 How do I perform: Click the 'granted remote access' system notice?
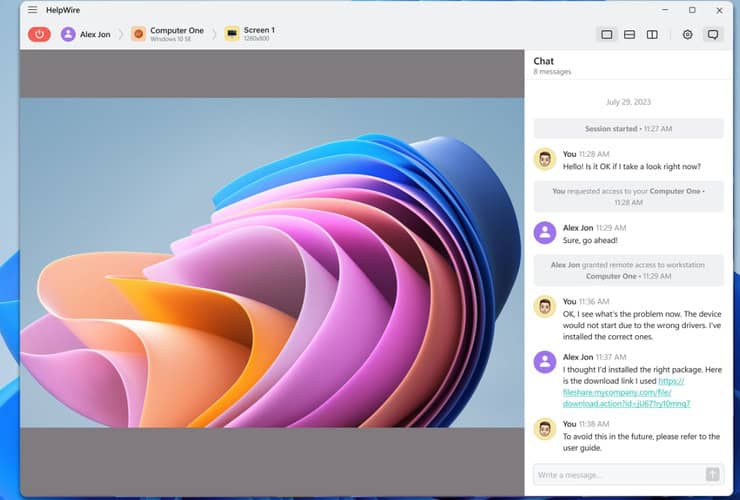pyautogui.click(x=628, y=271)
